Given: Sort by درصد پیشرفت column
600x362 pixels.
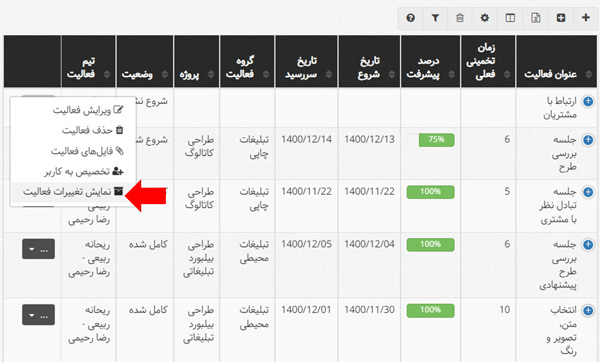Looking at the screenshot, I should tap(430, 61).
